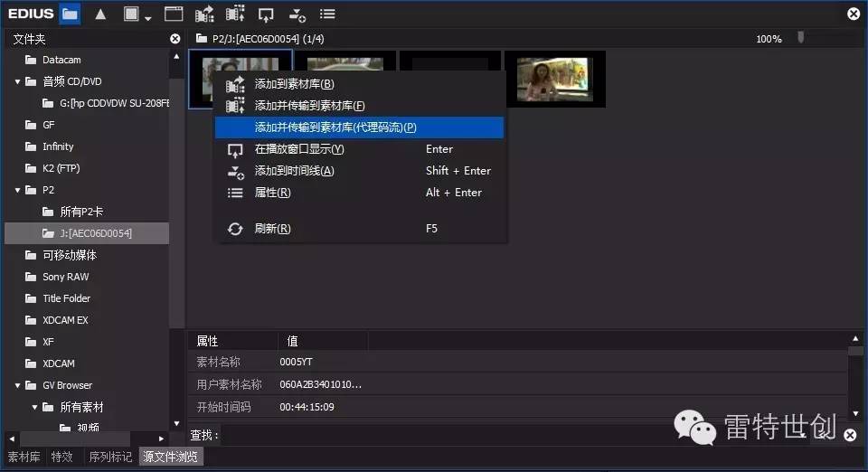Image resolution: width=868 pixels, height=472 pixels.
Task: Choose 添加到时间线(A) menu entry
Action: click(359, 171)
